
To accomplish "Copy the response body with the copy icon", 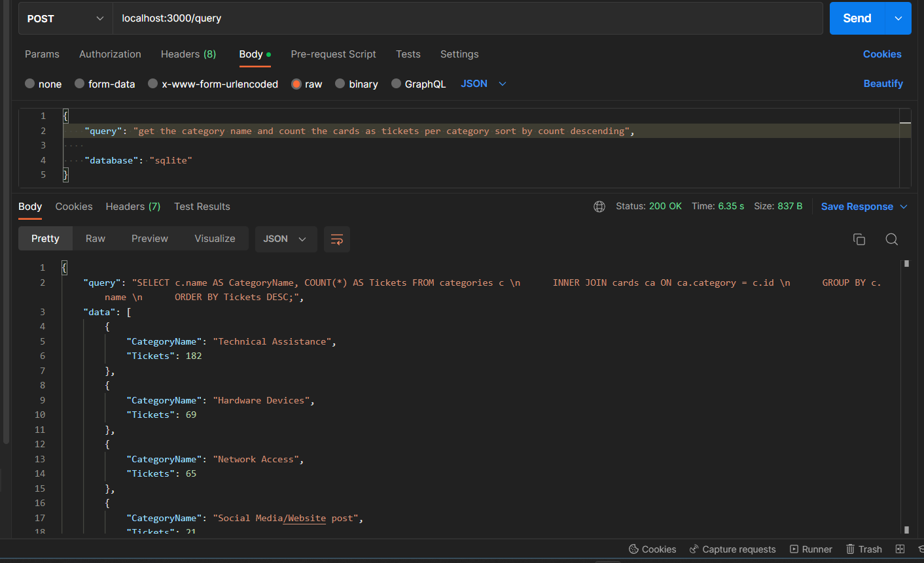I will click(859, 239).
